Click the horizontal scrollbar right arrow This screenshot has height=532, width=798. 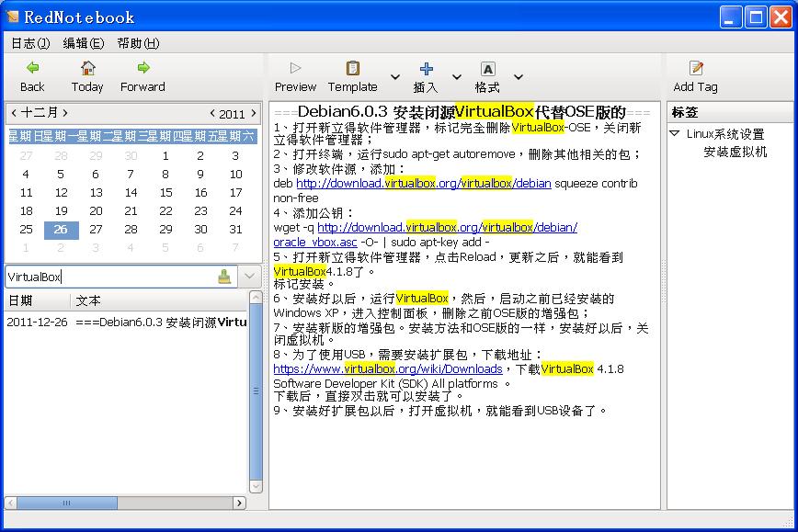pos(240,503)
